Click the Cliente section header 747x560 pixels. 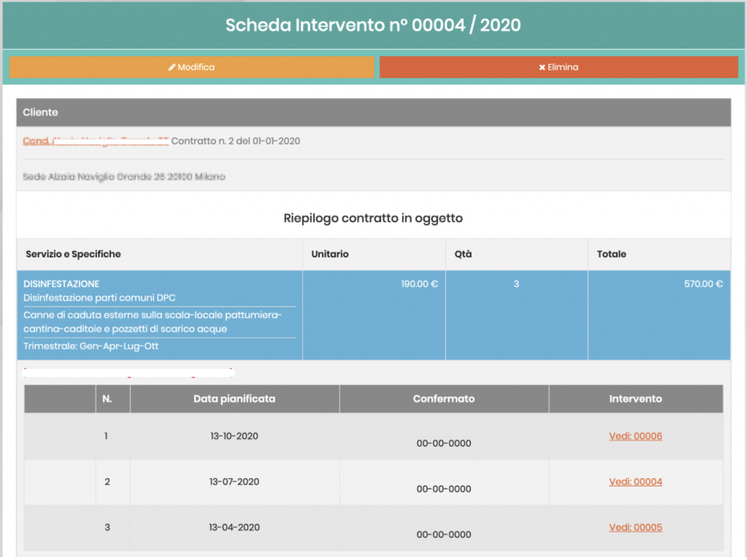[x=41, y=112]
